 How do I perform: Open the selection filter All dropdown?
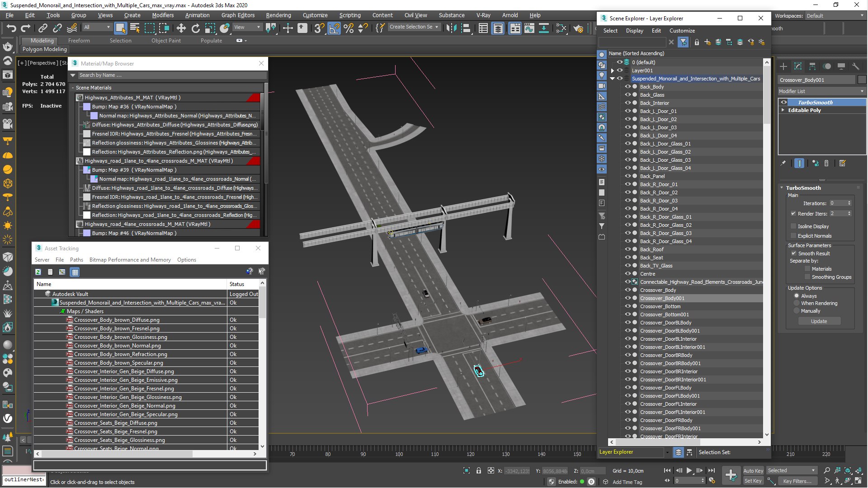pyautogui.click(x=97, y=27)
